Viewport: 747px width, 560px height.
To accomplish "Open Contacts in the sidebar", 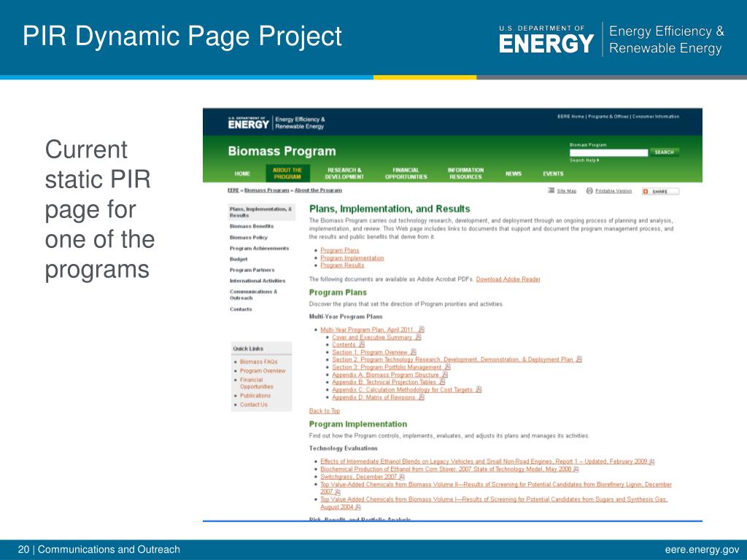I will click(241, 309).
